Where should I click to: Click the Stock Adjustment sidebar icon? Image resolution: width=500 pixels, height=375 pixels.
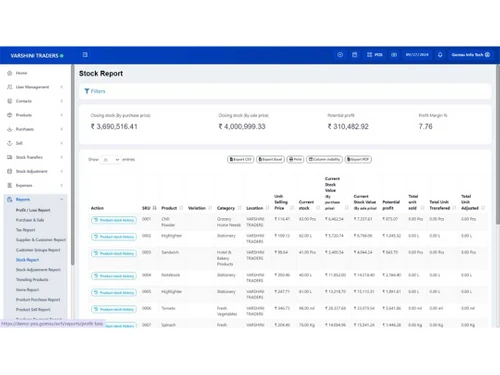[x=10, y=171]
